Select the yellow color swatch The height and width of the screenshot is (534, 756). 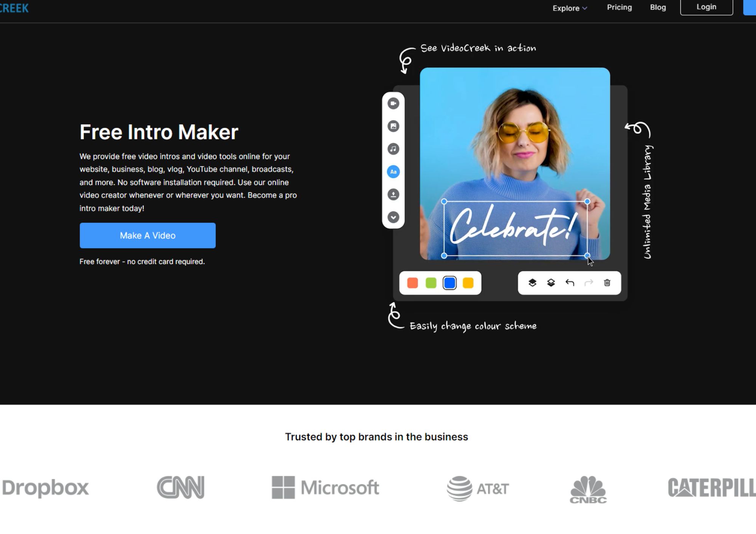click(x=468, y=283)
